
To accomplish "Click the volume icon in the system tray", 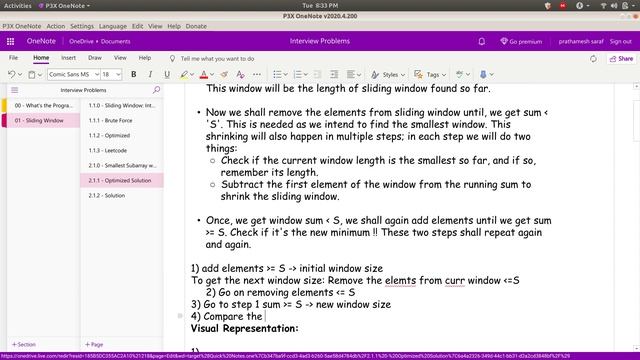I will [613, 6].
